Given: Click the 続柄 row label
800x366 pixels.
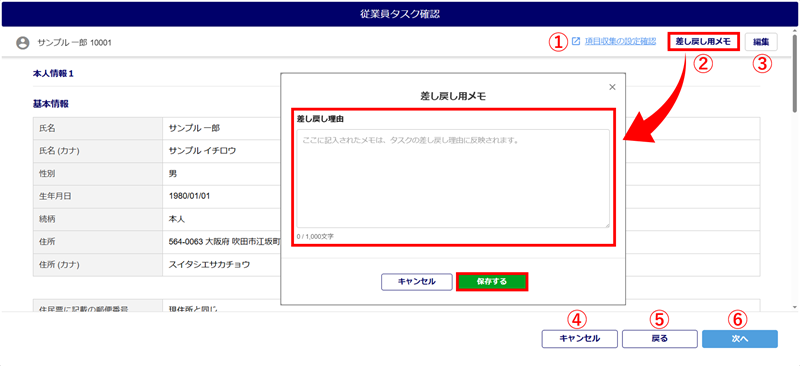Looking at the screenshot, I should (x=97, y=219).
